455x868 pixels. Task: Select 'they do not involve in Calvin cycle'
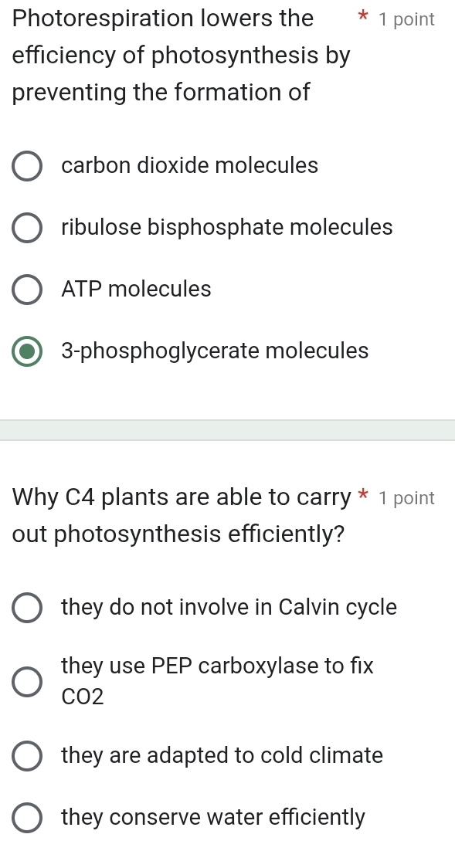27,608
